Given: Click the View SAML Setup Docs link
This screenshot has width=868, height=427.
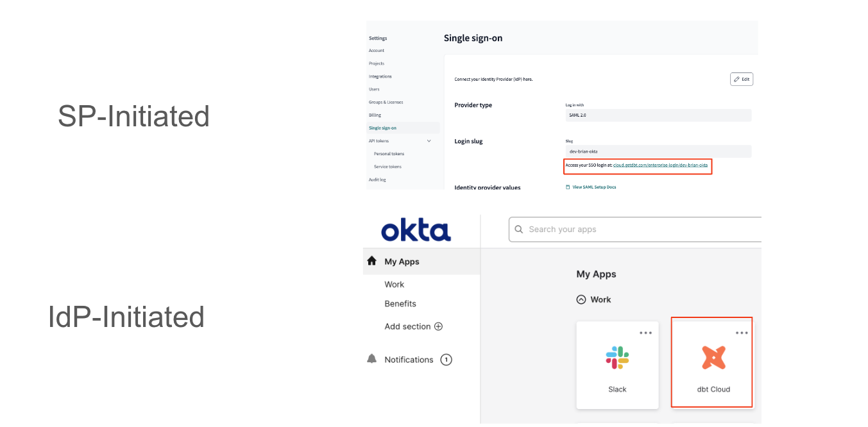Looking at the screenshot, I should click(593, 187).
